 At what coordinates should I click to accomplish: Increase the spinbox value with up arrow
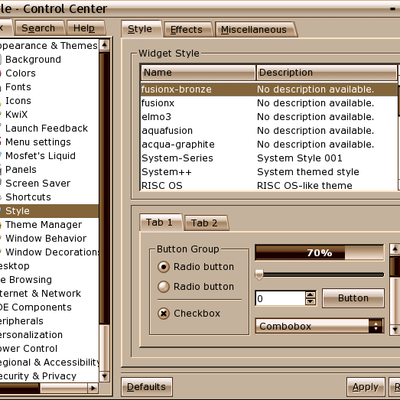[x=311, y=295]
